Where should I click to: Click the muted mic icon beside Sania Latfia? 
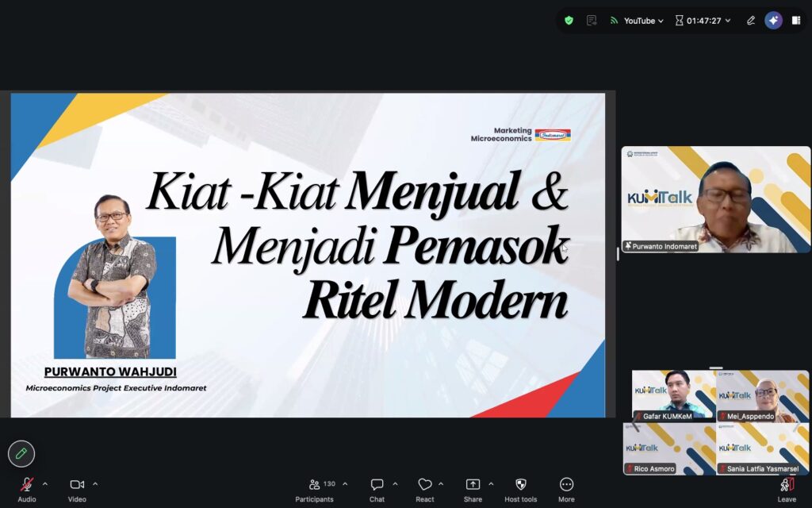pos(722,468)
